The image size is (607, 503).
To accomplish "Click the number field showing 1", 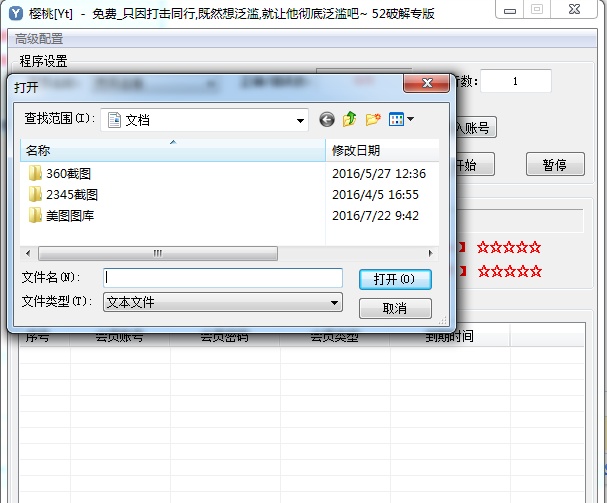I will pyautogui.click(x=516, y=81).
